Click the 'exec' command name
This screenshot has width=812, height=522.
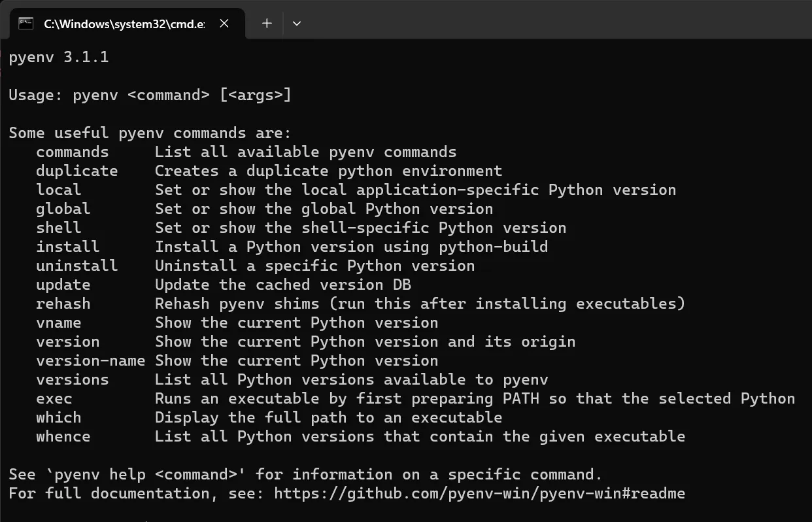point(54,399)
